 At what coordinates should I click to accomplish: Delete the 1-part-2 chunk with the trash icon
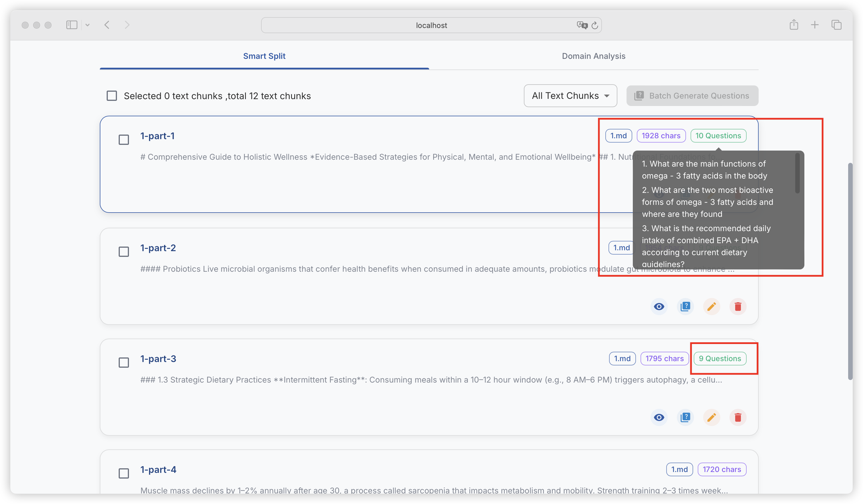(738, 307)
